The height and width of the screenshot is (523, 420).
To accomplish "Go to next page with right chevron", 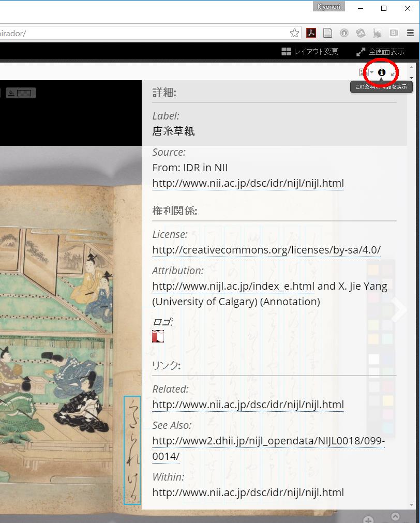I will pos(399,309).
